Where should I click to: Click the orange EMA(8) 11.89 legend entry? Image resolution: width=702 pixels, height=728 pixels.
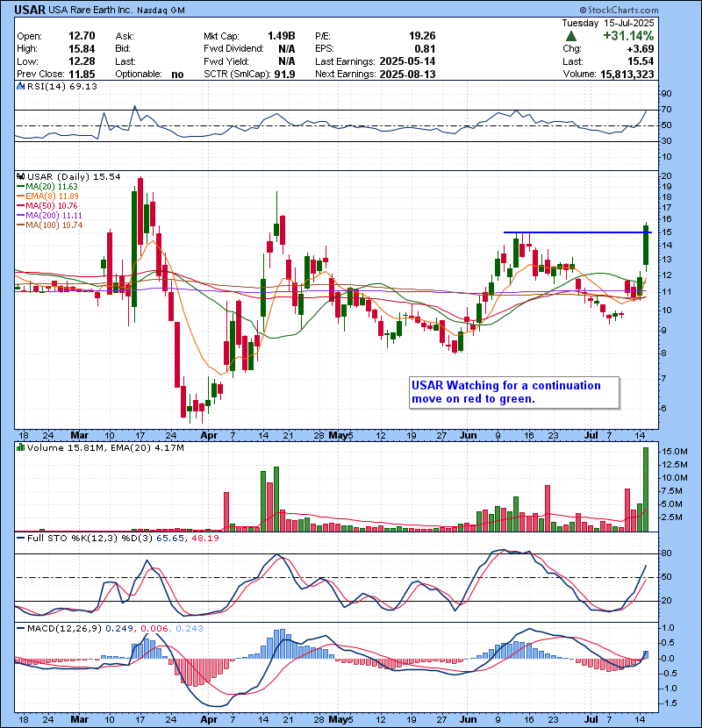click(x=48, y=196)
